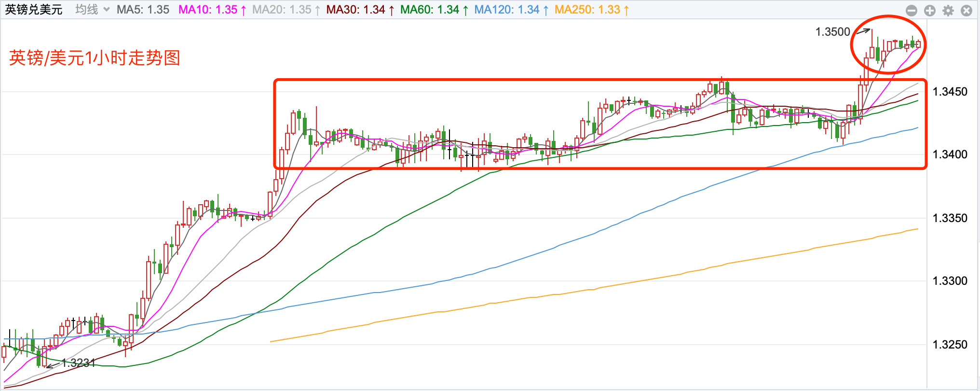This screenshot has height=391, width=980.
Task: Click the 1.3231 low price marker
Action: 79,363
